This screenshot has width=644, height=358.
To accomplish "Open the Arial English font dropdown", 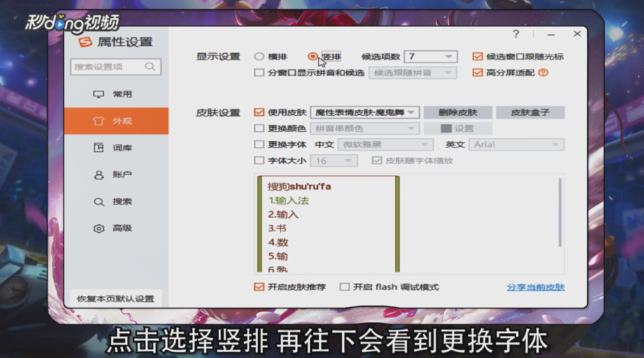I will click(x=516, y=144).
